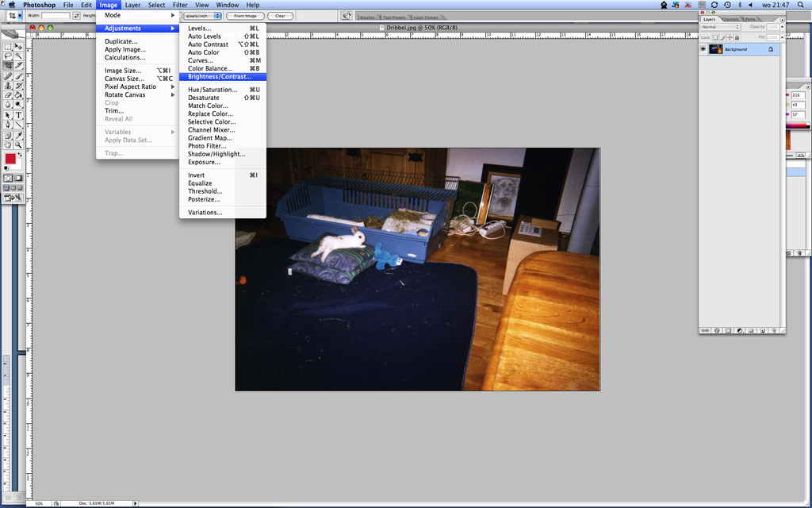The height and width of the screenshot is (508, 812).
Task: Click the Width input field
Action: (56, 16)
